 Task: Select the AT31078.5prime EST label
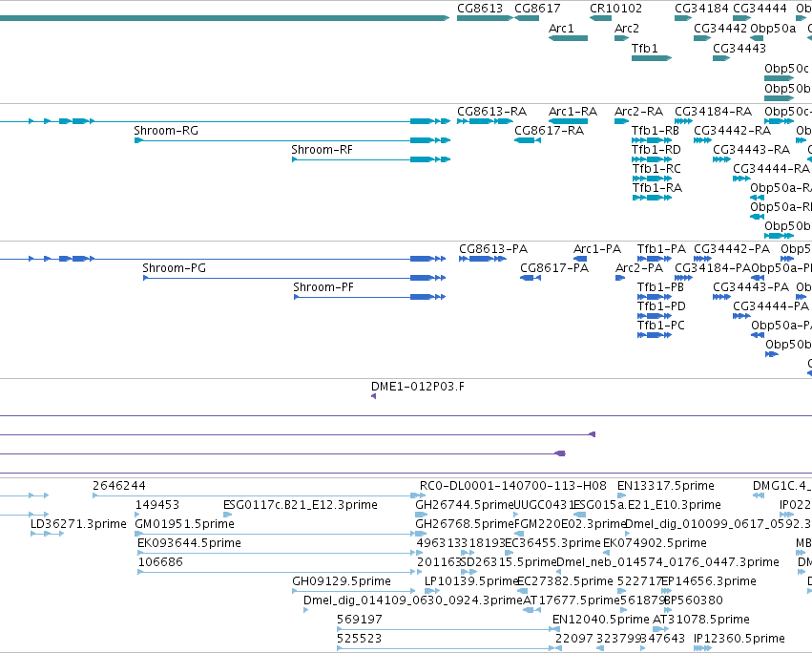pos(701,620)
